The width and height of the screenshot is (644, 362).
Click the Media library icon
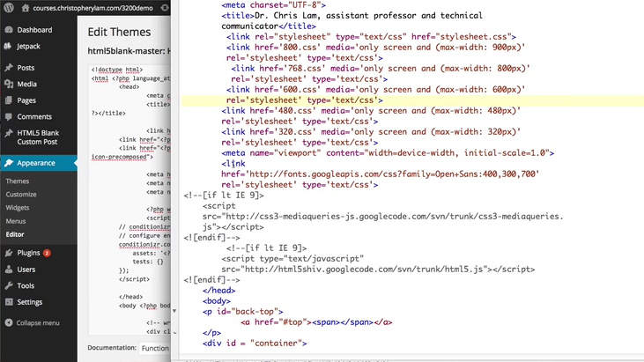pyautogui.click(x=9, y=84)
